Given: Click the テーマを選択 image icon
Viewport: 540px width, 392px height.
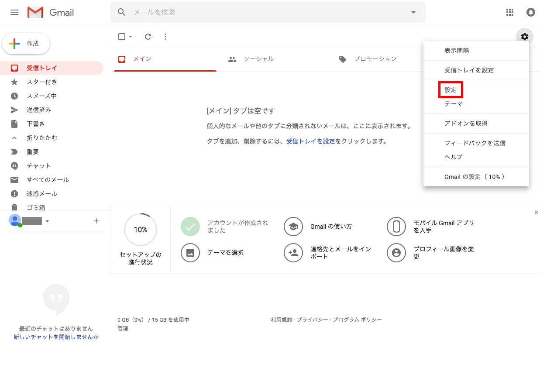Looking at the screenshot, I should 190,252.
